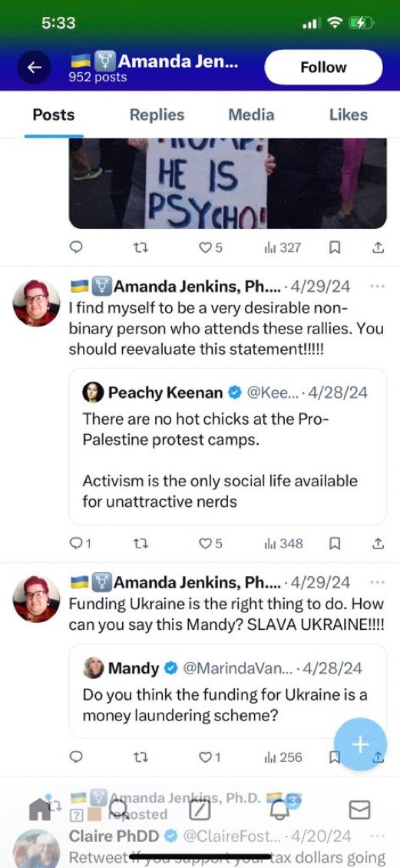
Task: Switch to the Replies tab
Action: coord(157,114)
